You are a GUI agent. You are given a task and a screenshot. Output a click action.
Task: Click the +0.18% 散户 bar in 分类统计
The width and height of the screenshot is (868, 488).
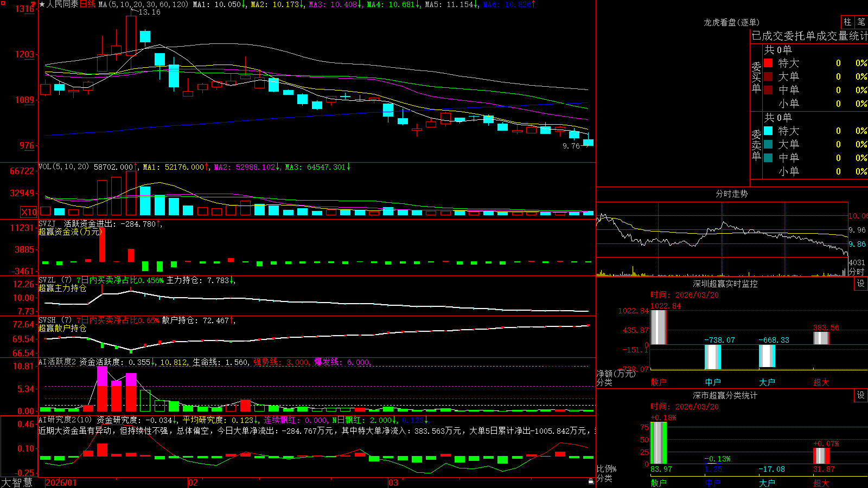[659, 442]
